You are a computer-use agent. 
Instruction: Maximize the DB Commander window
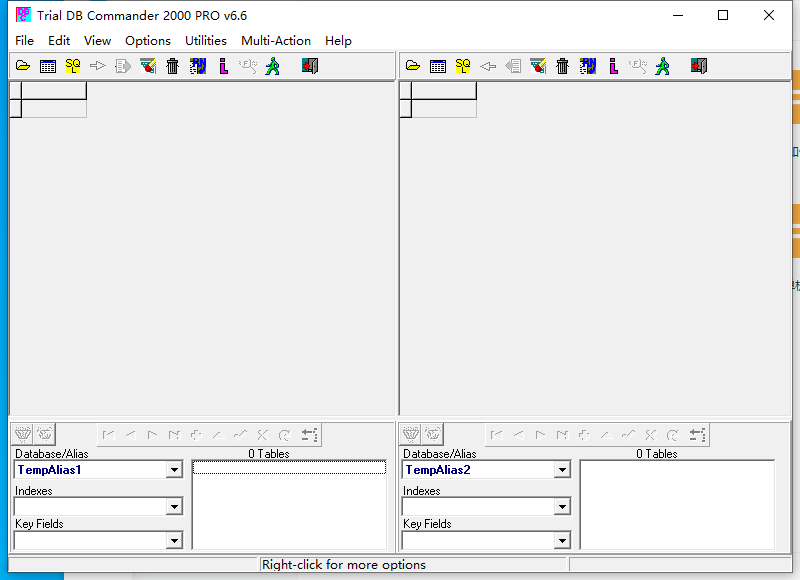pyautogui.click(x=723, y=15)
